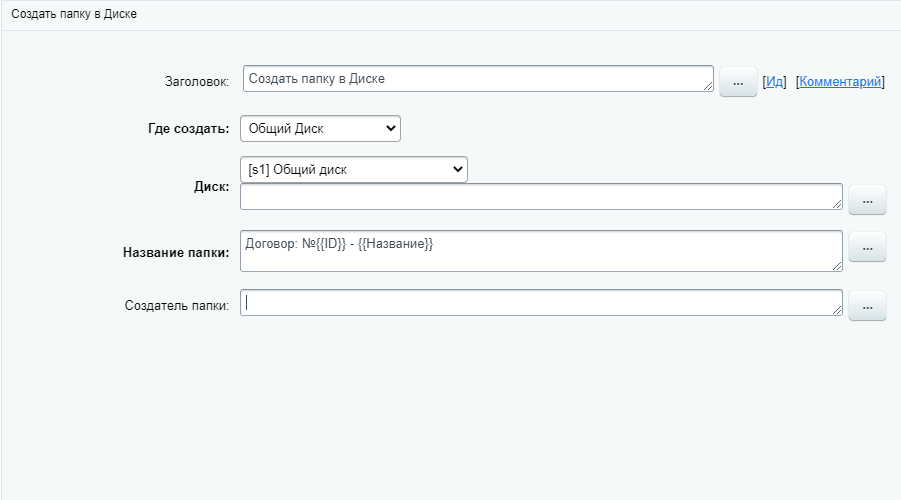Expand the Где создать dropdown

(320, 128)
